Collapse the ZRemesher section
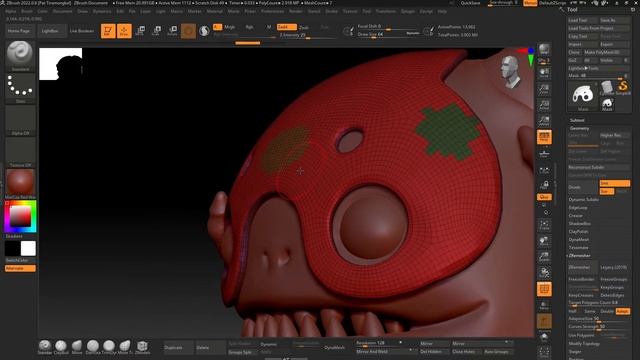 point(580,256)
